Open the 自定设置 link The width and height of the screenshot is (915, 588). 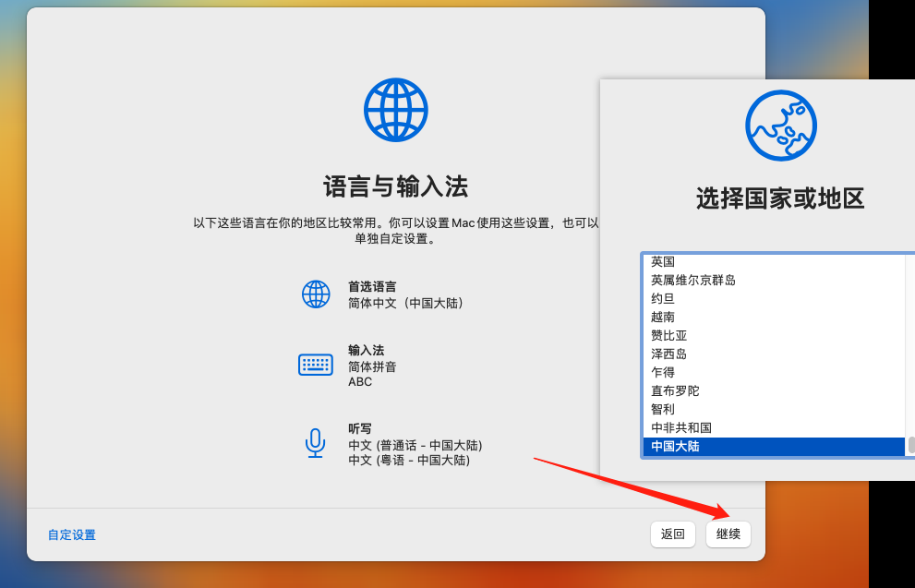click(x=72, y=534)
